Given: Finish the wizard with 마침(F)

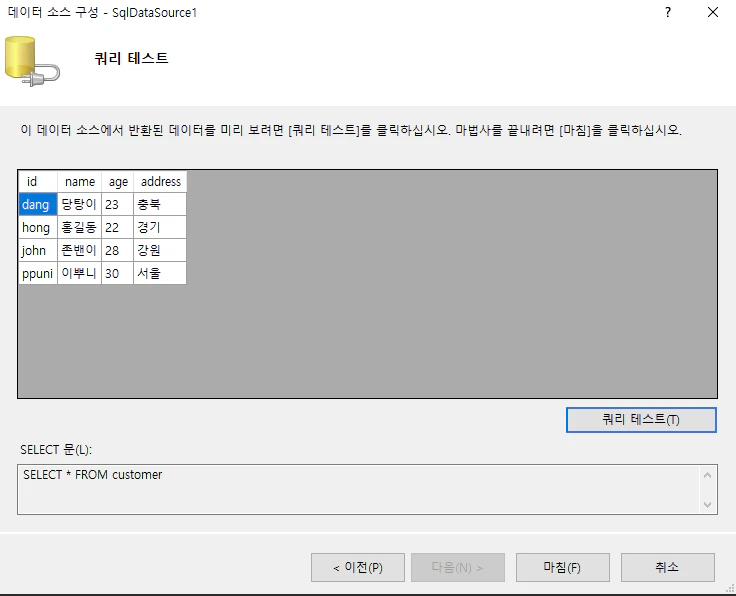Looking at the screenshot, I should pos(563,567).
